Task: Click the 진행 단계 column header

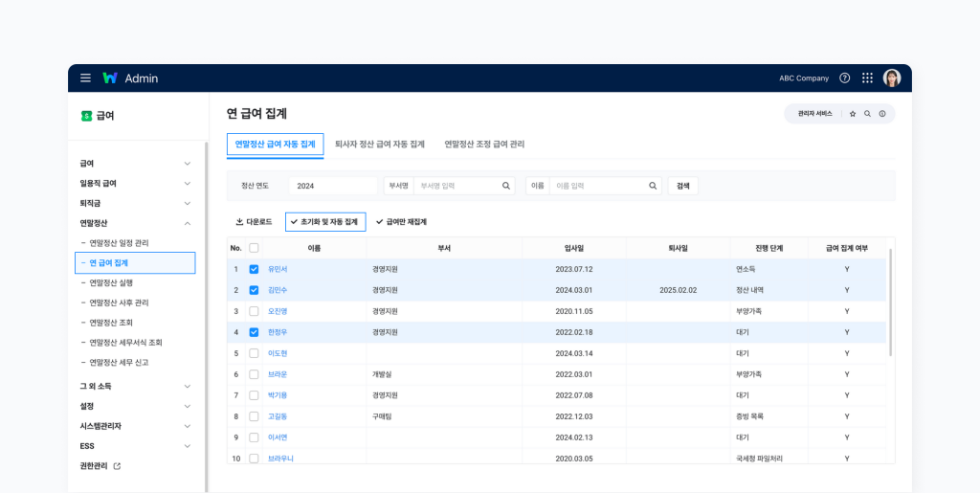Action: [x=768, y=248]
